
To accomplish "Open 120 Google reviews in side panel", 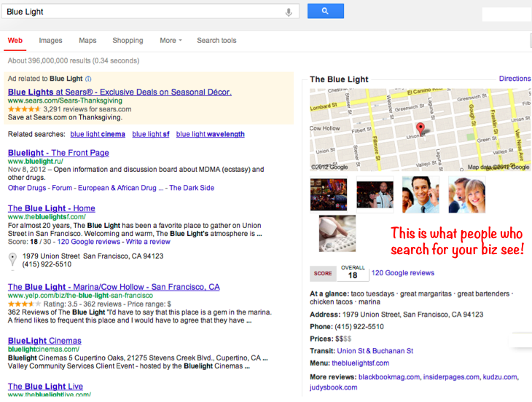I will tap(403, 273).
